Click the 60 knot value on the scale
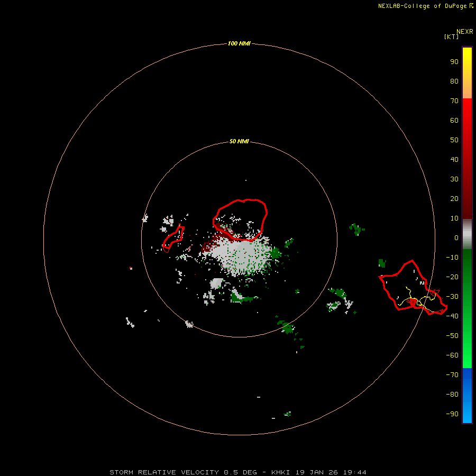476x476 pixels. click(454, 120)
